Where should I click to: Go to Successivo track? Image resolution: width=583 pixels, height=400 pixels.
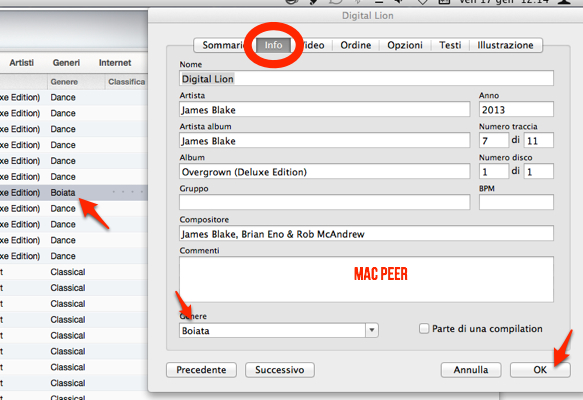[280, 370]
